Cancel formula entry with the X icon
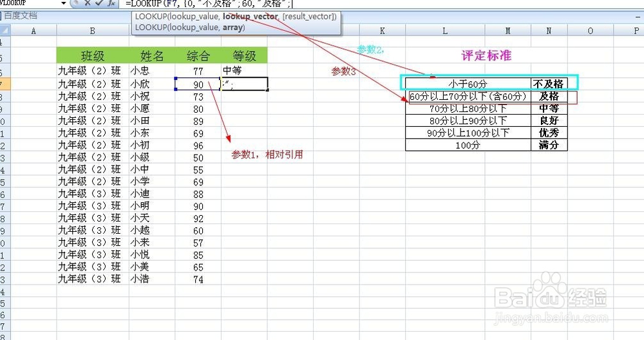This screenshot has height=340, width=644. pyautogui.click(x=88, y=3)
